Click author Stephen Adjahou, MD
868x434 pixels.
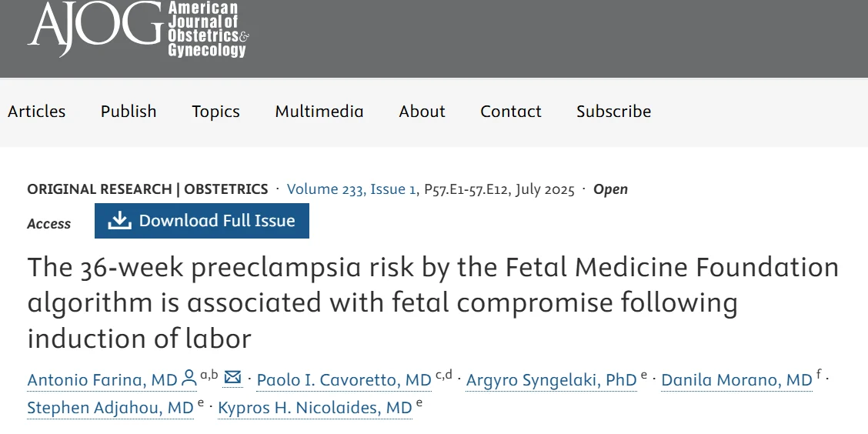[110, 408]
